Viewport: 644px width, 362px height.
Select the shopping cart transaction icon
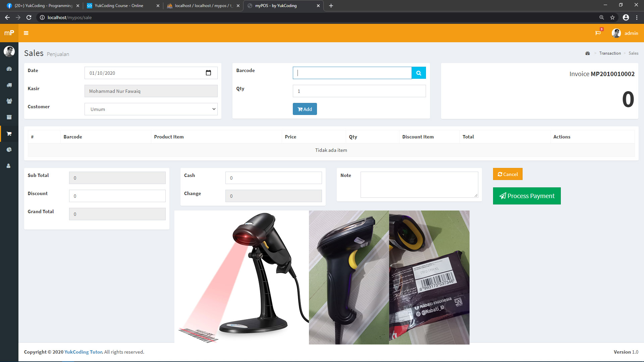point(9,134)
